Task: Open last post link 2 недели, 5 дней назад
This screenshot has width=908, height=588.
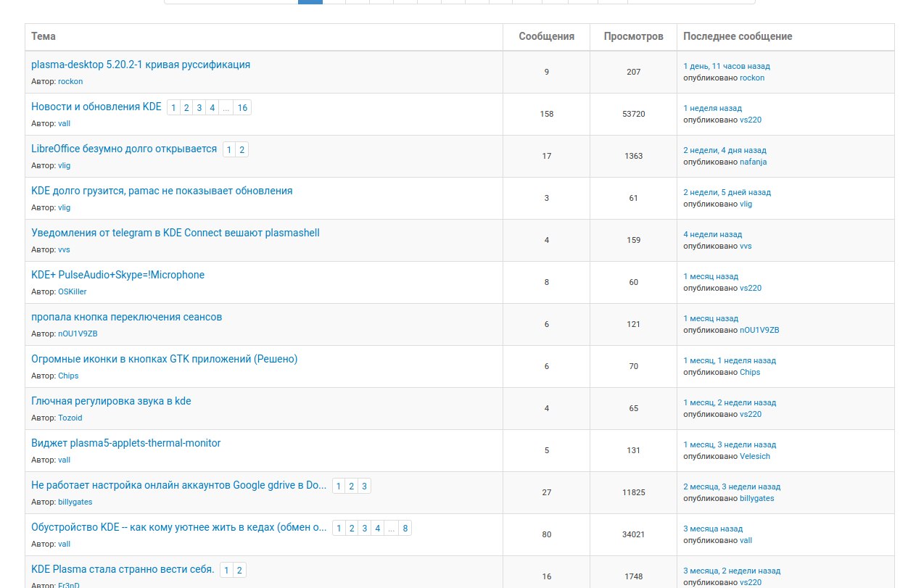Action: 727,192
